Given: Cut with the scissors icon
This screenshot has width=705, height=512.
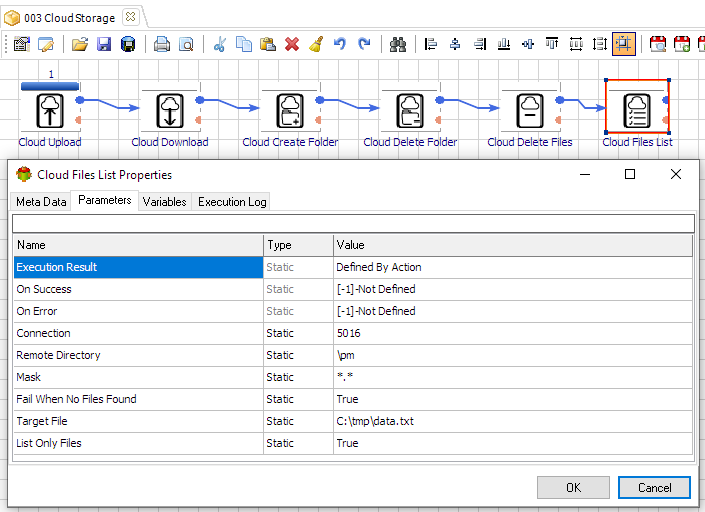Looking at the screenshot, I should tap(220, 44).
